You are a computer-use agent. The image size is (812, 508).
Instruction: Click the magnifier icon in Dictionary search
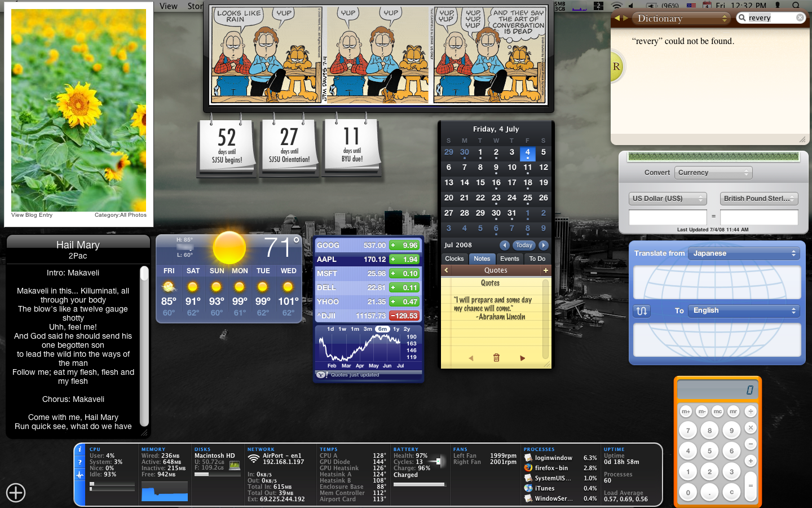pos(742,17)
